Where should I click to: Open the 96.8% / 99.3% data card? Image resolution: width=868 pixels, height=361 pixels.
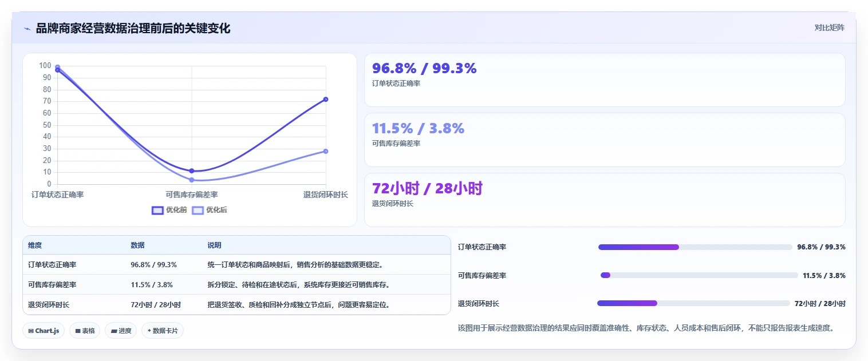click(605, 80)
